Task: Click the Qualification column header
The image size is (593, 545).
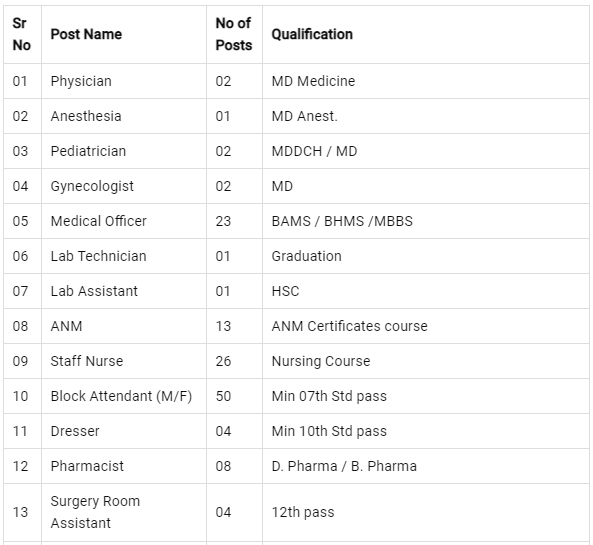Action: coord(312,34)
